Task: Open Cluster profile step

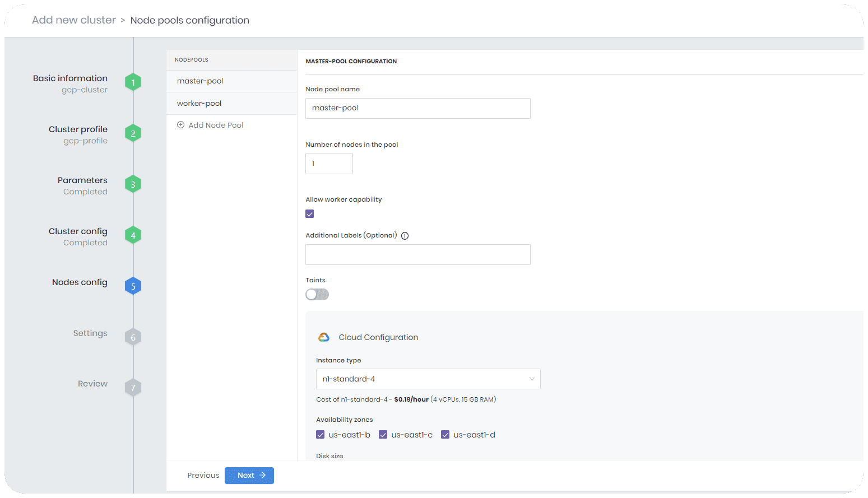Action: pos(78,129)
